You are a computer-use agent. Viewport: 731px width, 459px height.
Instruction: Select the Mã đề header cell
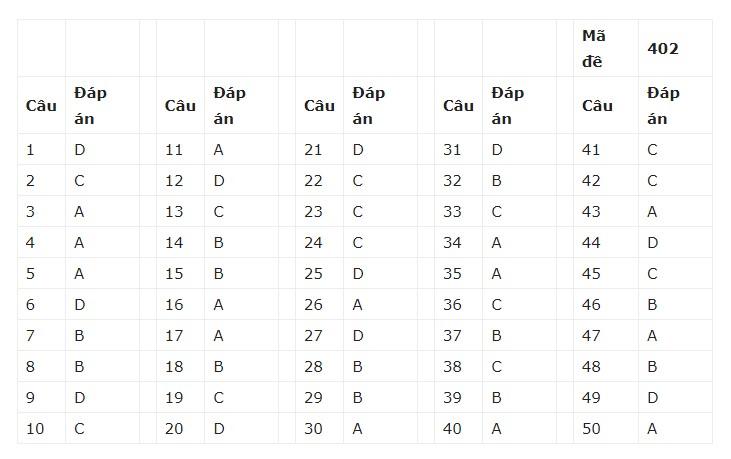point(594,47)
